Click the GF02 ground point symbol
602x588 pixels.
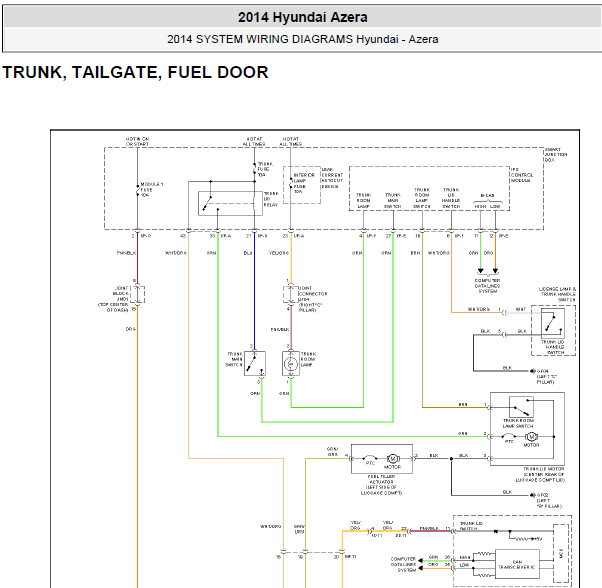click(x=533, y=495)
